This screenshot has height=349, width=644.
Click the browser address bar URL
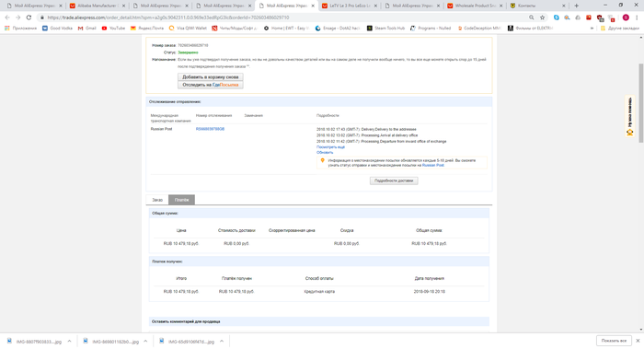click(x=168, y=17)
